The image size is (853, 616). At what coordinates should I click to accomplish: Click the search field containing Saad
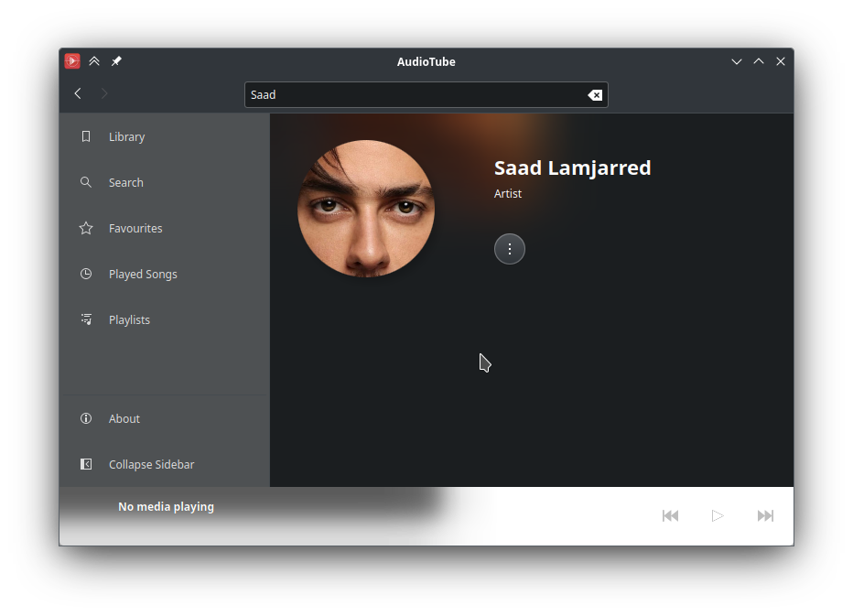click(426, 94)
